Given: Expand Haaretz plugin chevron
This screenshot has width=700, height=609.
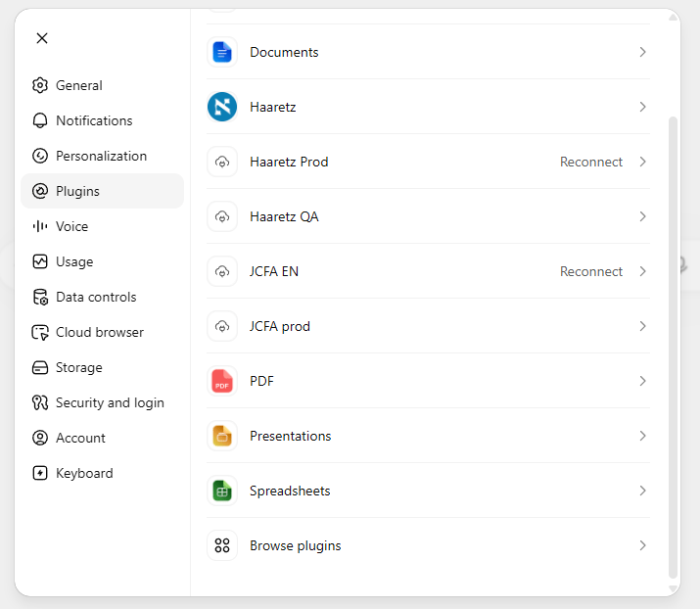Looking at the screenshot, I should [x=642, y=107].
